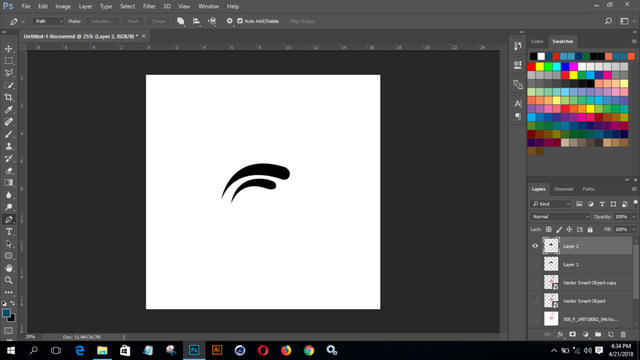Select the Eraser tool
The width and height of the screenshot is (640, 360).
9,171
